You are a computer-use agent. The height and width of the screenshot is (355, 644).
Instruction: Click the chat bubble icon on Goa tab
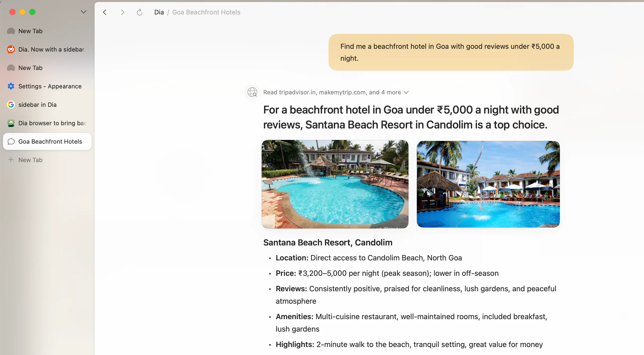11,142
